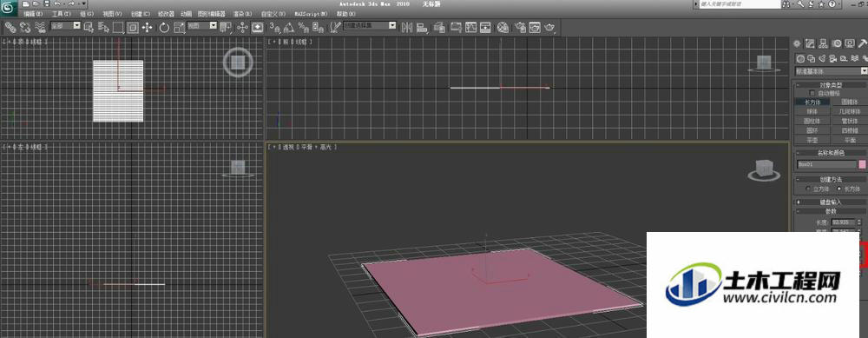The image size is (868, 338).
Task: Open the Curve Editor
Action: tap(470, 27)
